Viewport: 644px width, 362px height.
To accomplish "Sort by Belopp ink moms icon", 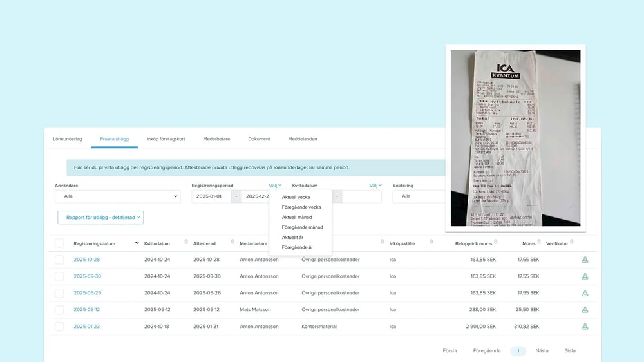I will pos(496,242).
